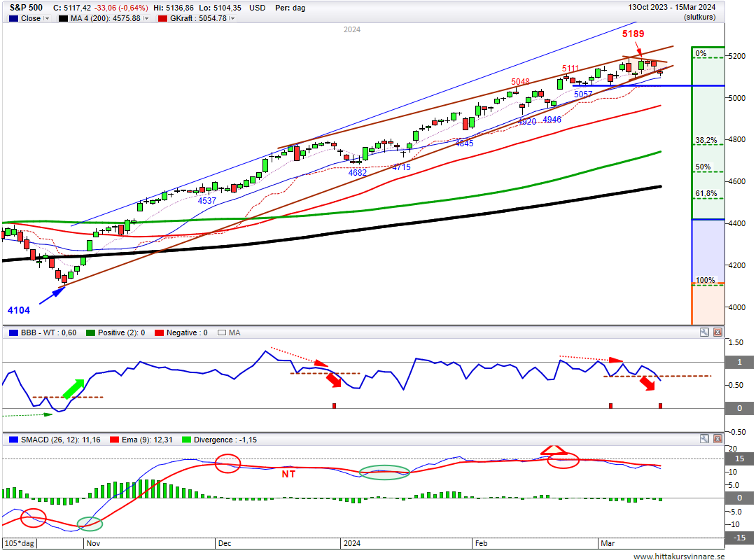
Task: Click the 15 level badge on SMACD axis
Action: pyautogui.click(x=740, y=458)
